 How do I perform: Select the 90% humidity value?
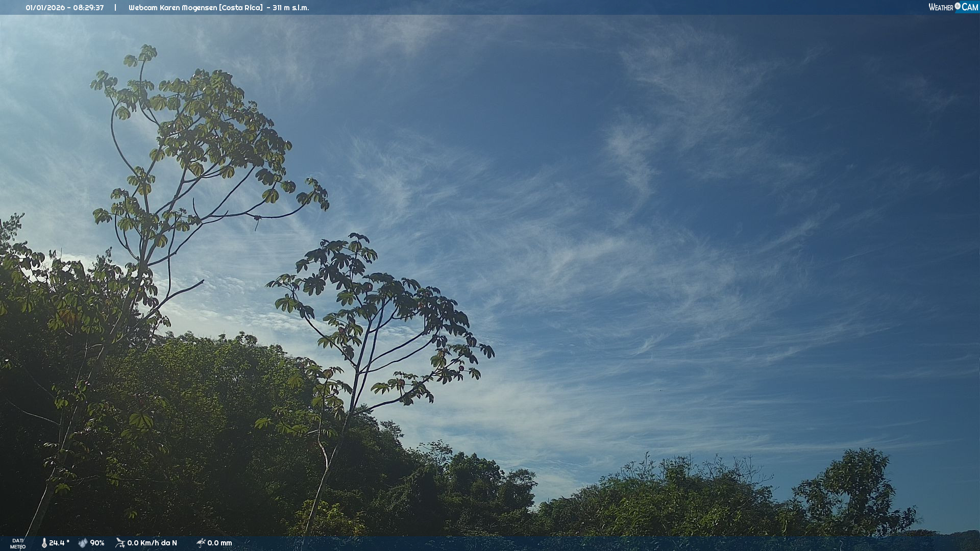[97, 543]
